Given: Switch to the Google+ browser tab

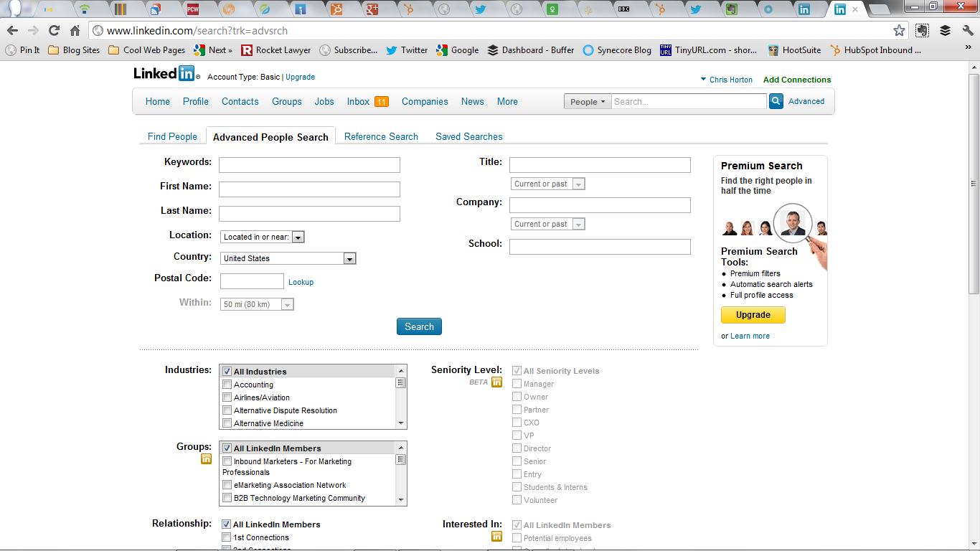Looking at the screenshot, I should point(372,9).
